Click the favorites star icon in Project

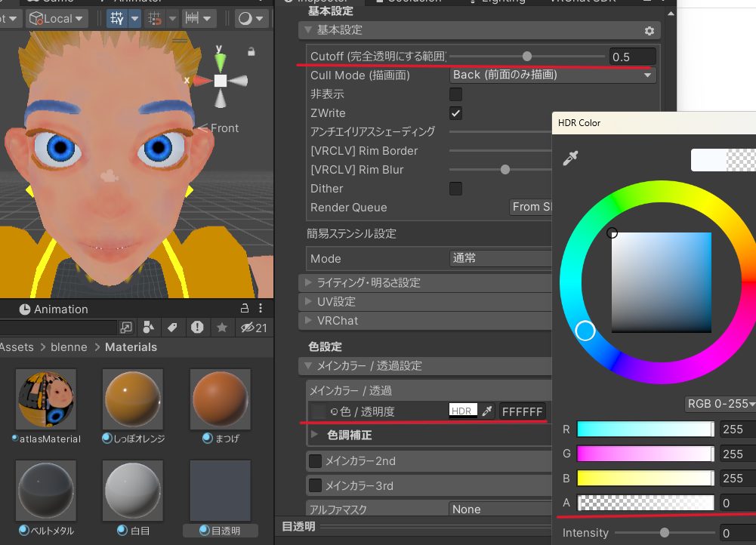(222, 328)
